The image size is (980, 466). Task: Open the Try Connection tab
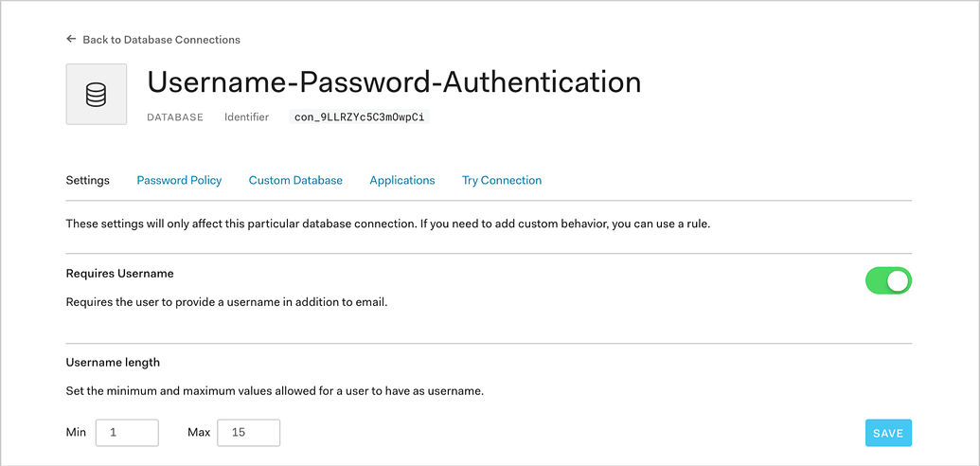point(502,180)
